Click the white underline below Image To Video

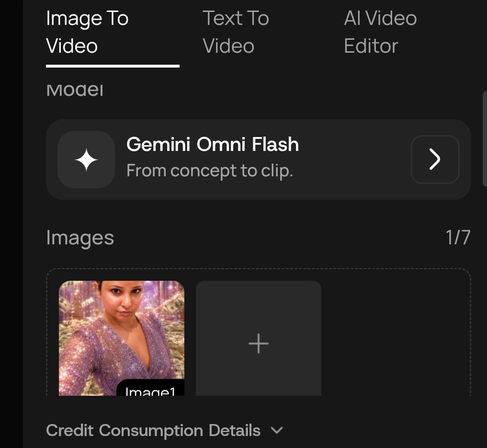coord(113,66)
